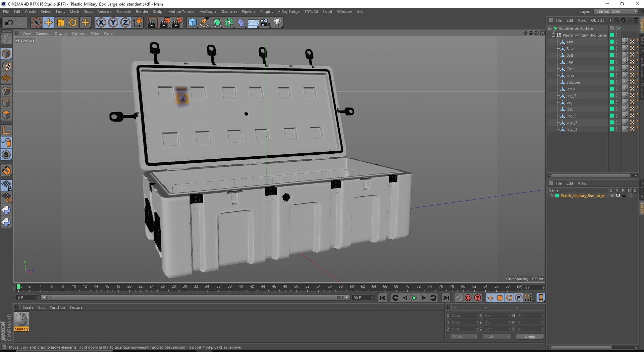Image resolution: width=644 pixels, height=352 pixels.
Task: Toggle Solo for Plastic_Military_Box_Large layer
Action: [x=612, y=196]
